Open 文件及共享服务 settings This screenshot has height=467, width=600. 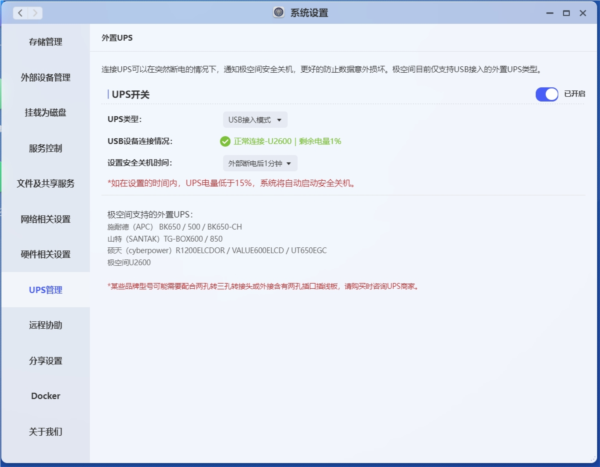pyautogui.click(x=46, y=183)
